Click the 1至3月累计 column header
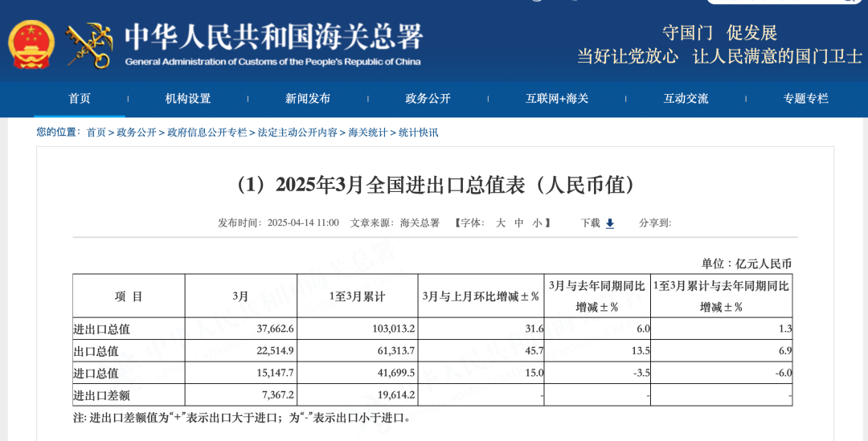 point(357,296)
